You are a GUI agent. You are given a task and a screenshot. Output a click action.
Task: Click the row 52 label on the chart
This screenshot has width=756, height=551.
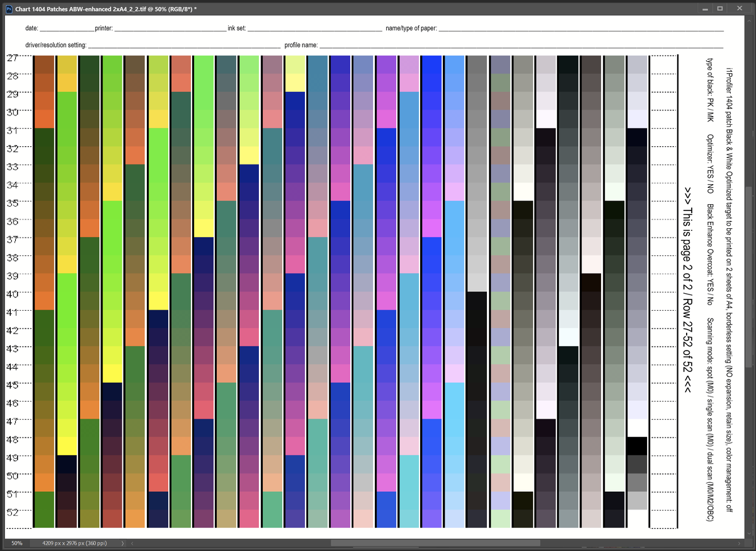13,511
